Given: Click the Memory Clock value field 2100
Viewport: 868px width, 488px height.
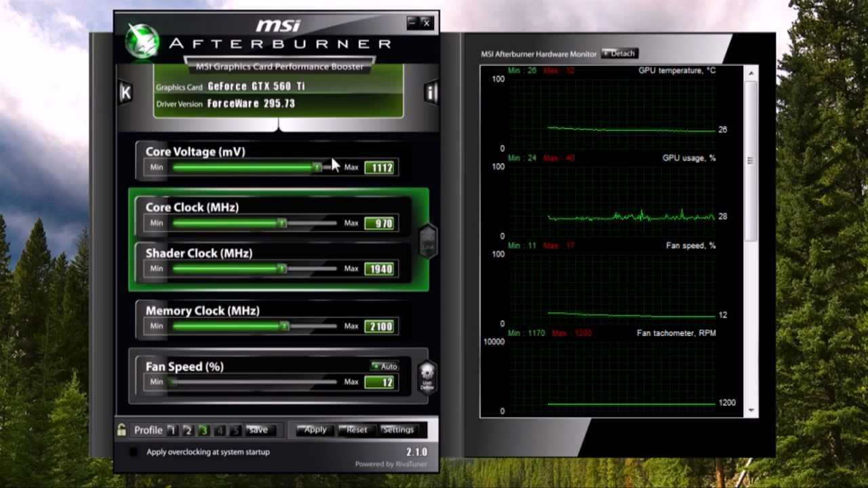Looking at the screenshot, I should point(379,326).
